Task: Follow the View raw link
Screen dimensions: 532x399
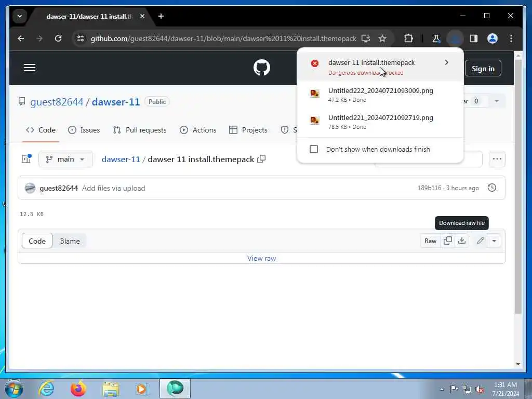Action: (x=262, y=258)
